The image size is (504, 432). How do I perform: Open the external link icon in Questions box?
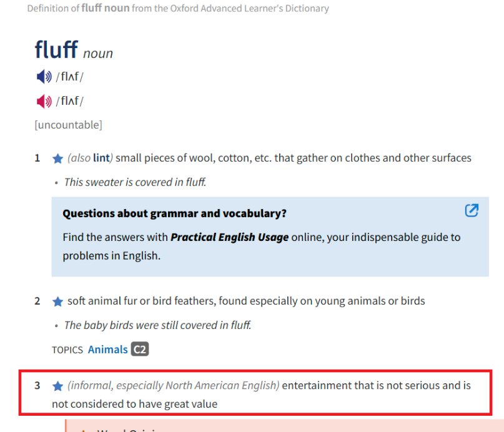pos(472,211)
